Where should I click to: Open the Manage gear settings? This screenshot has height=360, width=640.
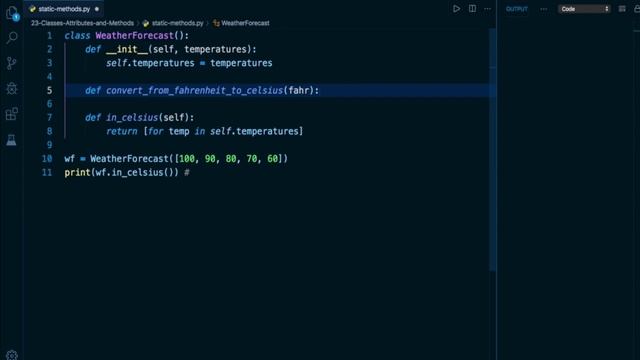(x=12, y=355)
